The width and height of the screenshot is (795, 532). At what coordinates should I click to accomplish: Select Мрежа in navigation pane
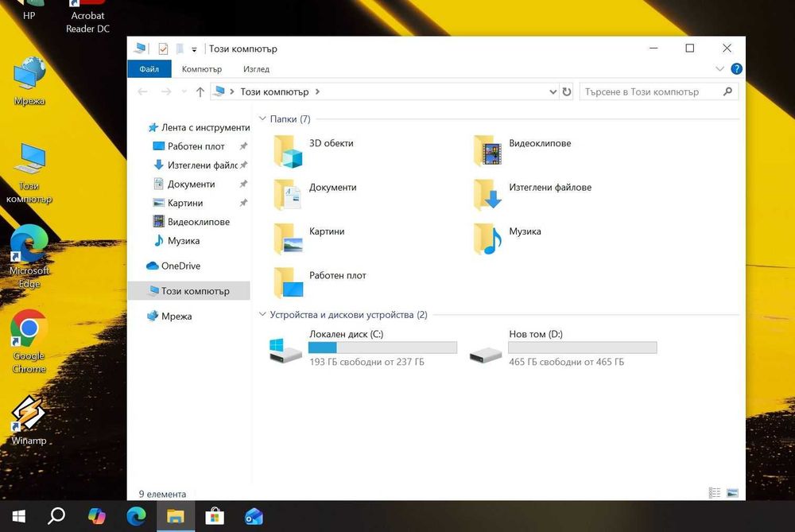pyautogui.click(x=169, y=316)
